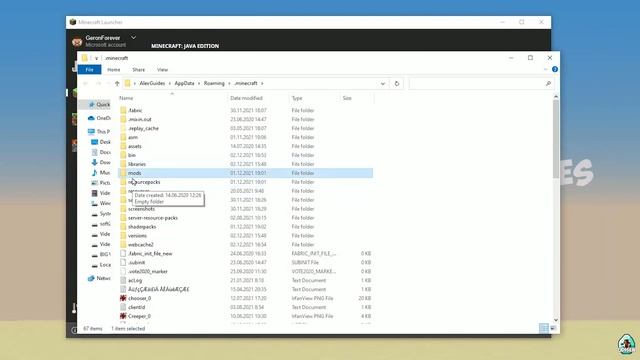Select the screenshots folder name

(x=141, y=209)
